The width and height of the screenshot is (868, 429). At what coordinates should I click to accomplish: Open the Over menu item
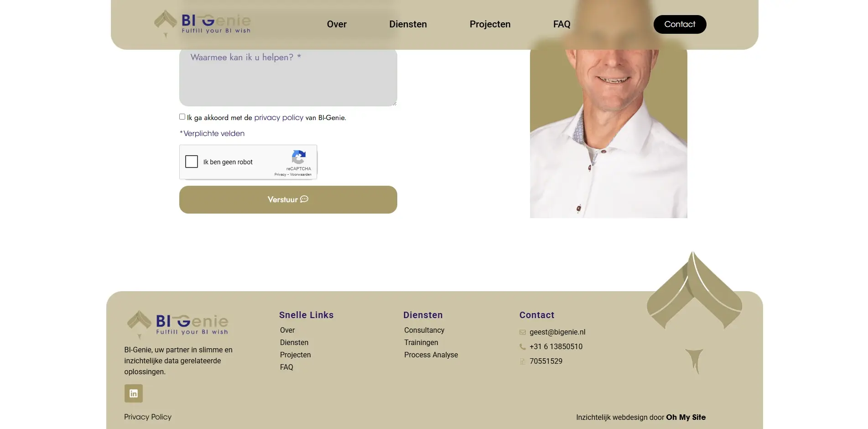tap(337, 24)
